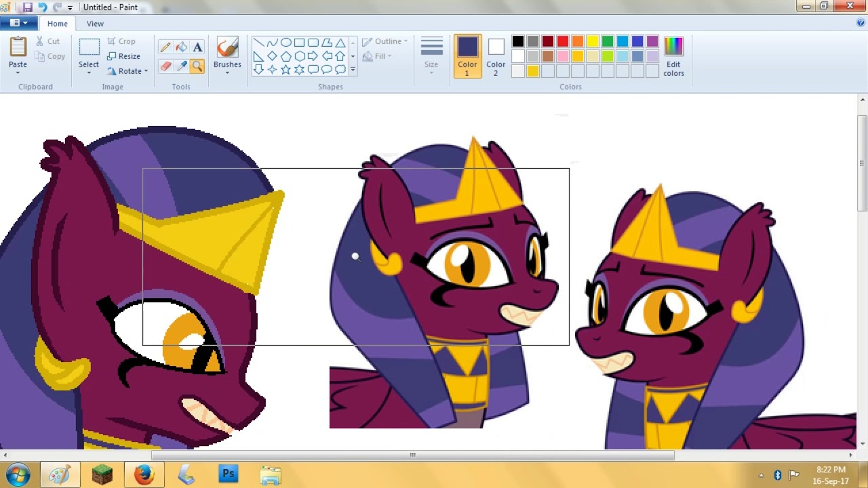Open the Brushes tool
This screenshot has width=868, height=488.
[x=227, y=55]
